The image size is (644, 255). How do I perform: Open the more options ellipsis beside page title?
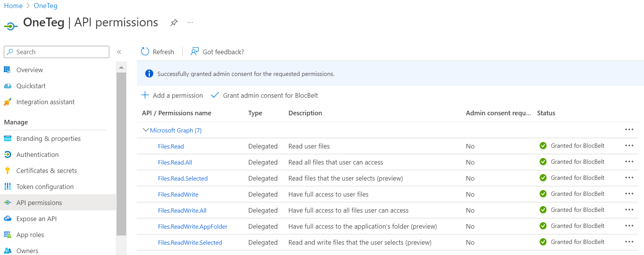tap(190, 23)
